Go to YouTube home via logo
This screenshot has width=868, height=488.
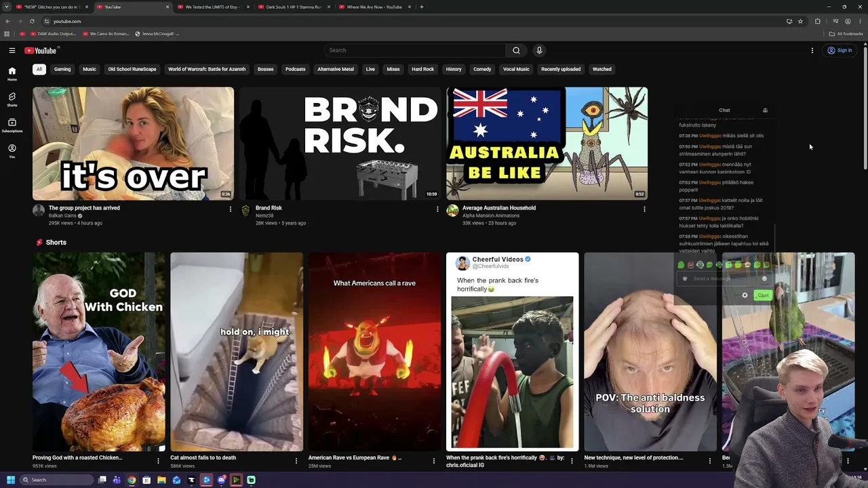[42, 50]
